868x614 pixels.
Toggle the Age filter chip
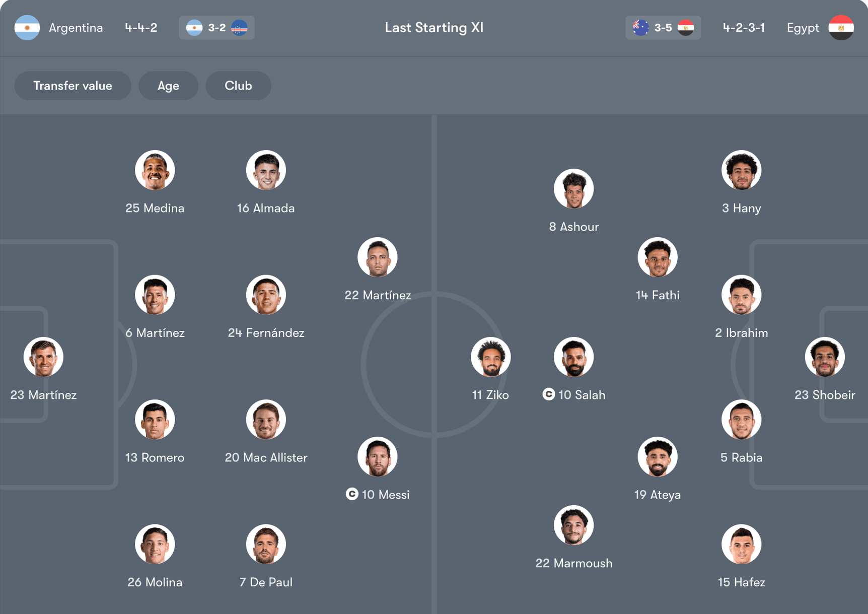[x=168, y=86]
